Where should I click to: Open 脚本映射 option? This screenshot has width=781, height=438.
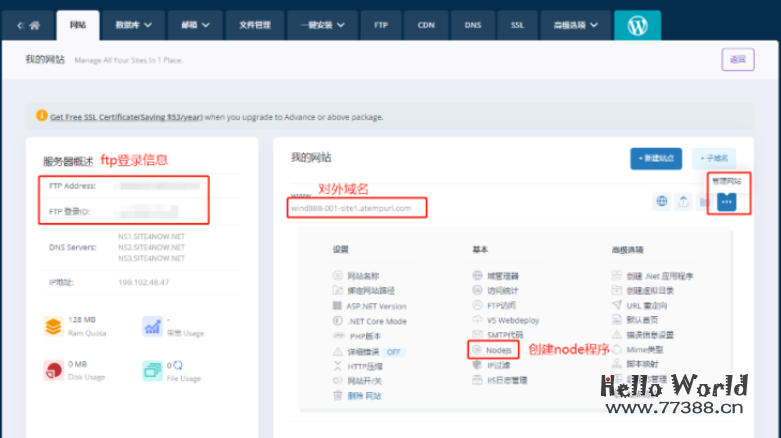[643, 364]
